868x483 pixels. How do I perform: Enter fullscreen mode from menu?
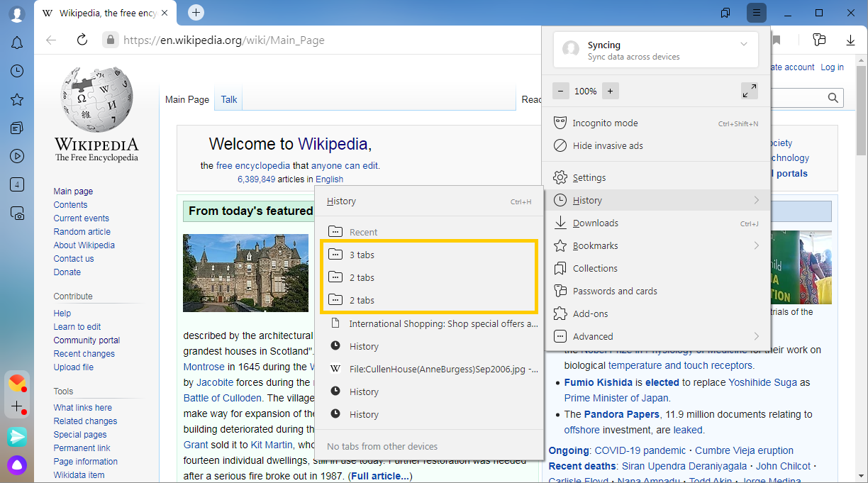click(749, 91)
